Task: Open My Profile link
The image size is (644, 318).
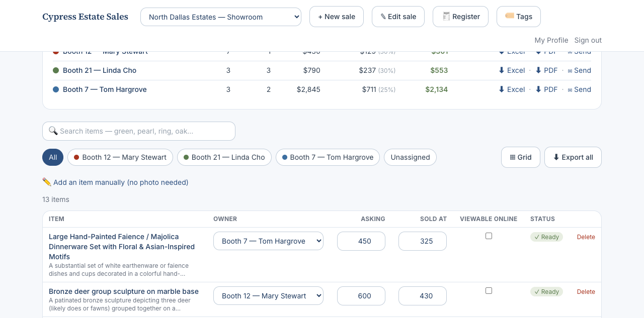Action: click(551, 40)
